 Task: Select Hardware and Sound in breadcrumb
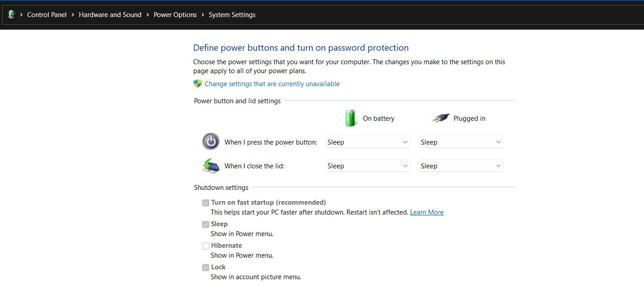pos(110,15)
